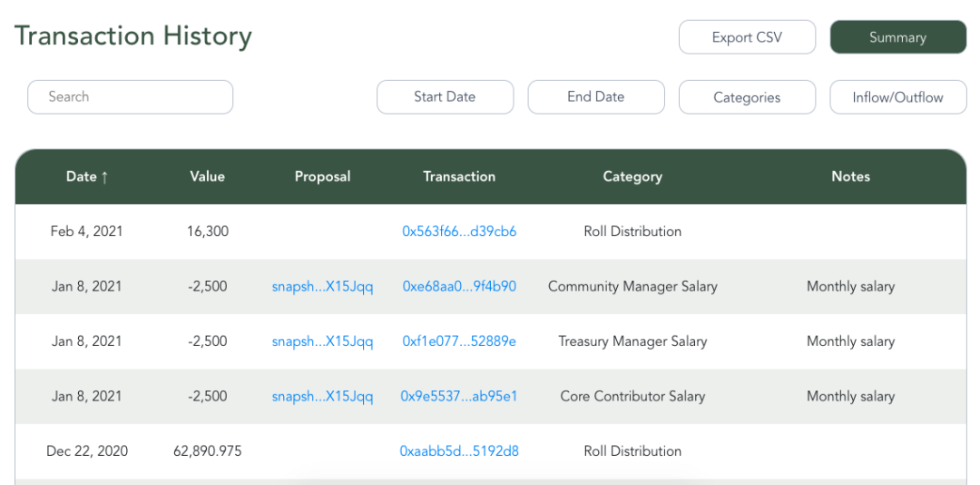
Task: Sort by the Date column arrow
Action: click(x=104, y=177)
